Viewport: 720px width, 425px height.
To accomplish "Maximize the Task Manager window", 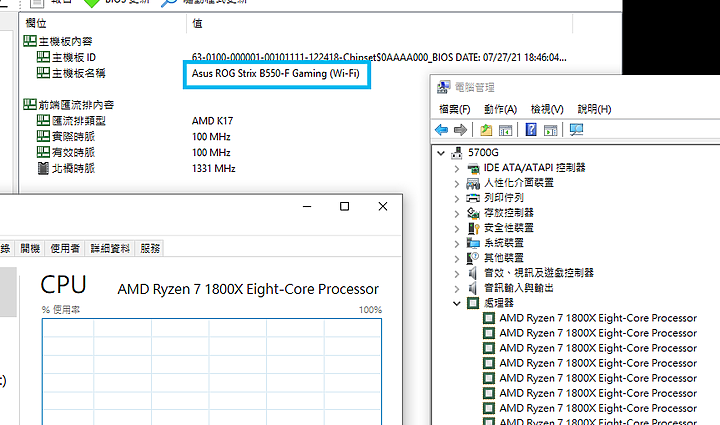I will click(x=344, y=207).
